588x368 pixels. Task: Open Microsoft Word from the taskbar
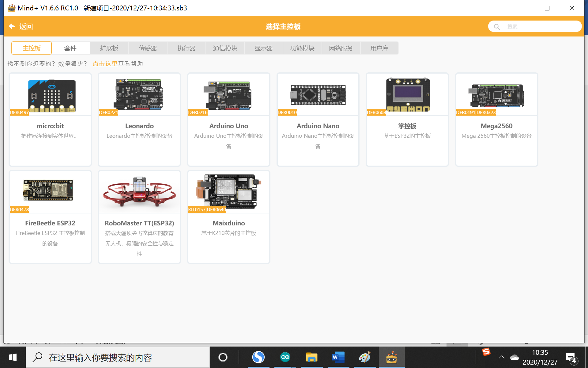pos(338,357)
